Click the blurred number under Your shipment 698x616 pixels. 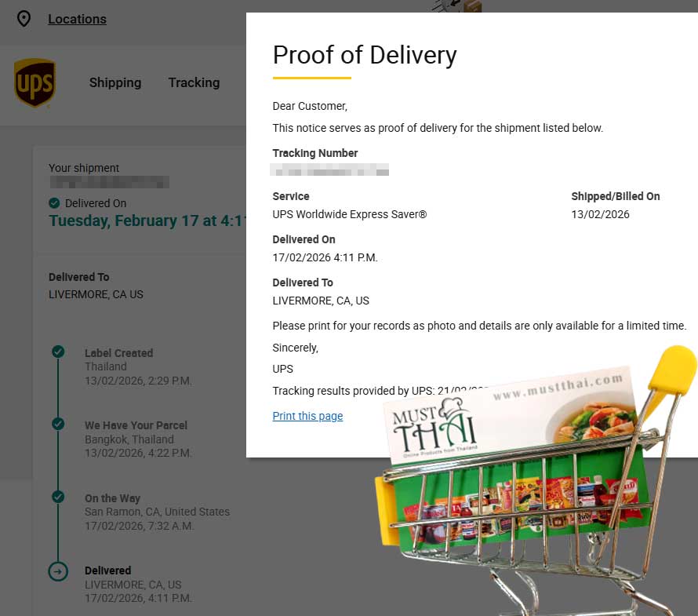coord(109,183)
